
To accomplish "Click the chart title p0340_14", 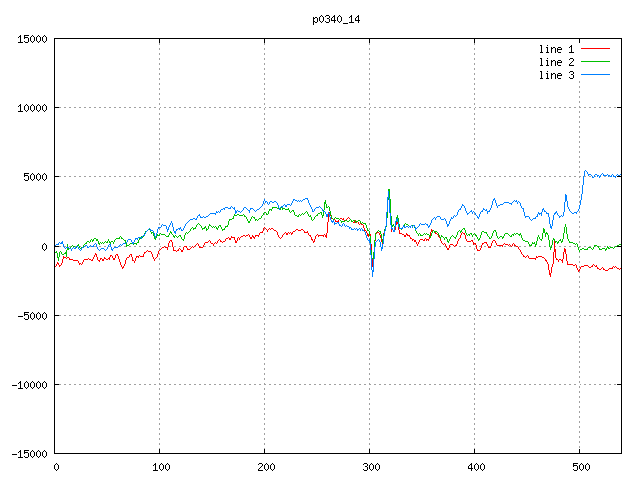I will point(336,20).
